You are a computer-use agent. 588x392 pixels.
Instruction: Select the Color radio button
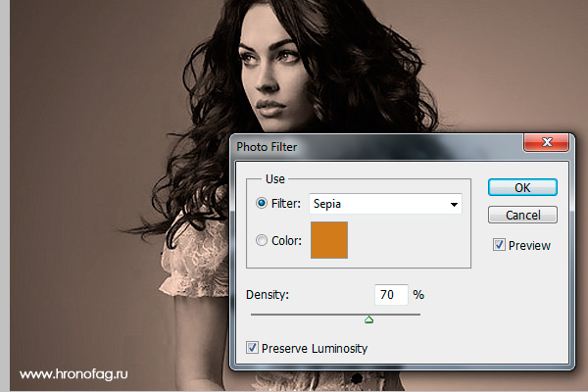[262, 240]
